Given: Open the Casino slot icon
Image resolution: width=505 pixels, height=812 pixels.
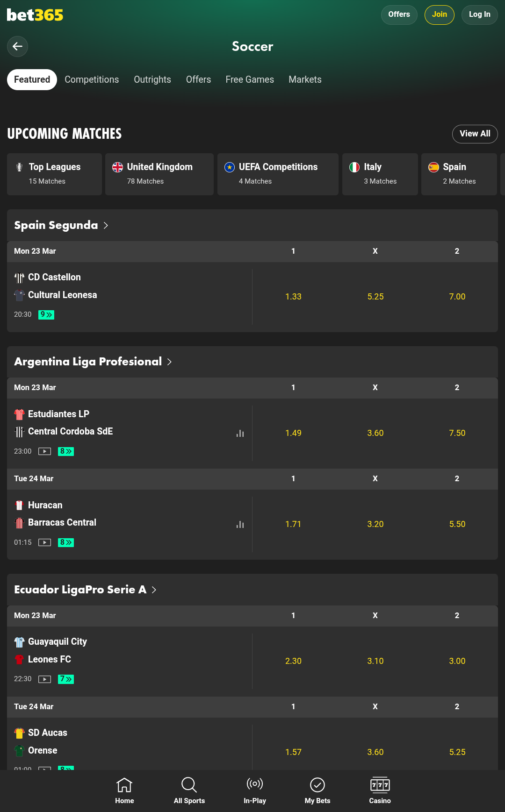Looking at the screenshot, I should pos(380,790).
